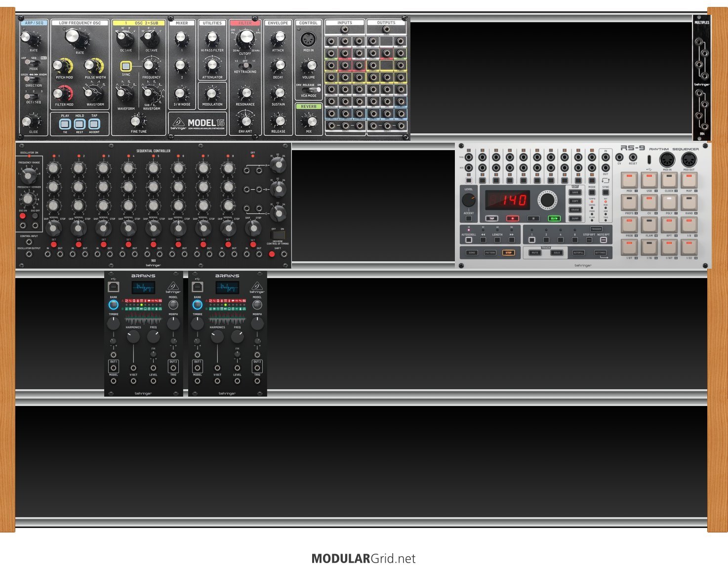Click the RS-9 track SOLO button
The width and height of the screenshot is (728, 569).
click(557, 252)
